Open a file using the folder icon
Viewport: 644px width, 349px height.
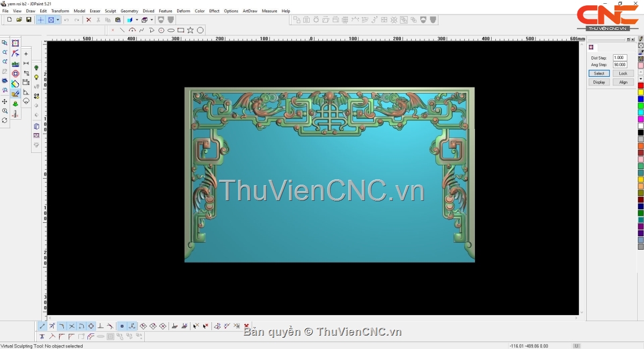pyautogui.click(x=19, y=20)
